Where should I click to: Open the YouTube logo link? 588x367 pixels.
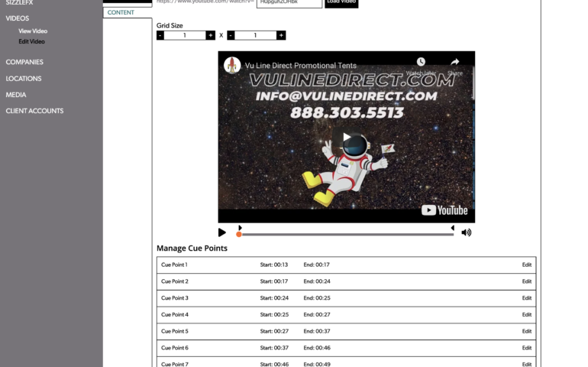(444, 210)
